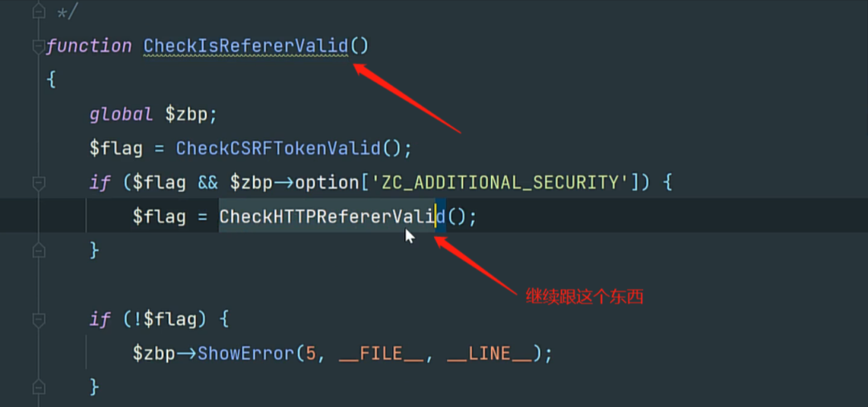Screen dimensions: 868x407
Task: Click the fold marker beside the comment end
Action: pos(39,11)
